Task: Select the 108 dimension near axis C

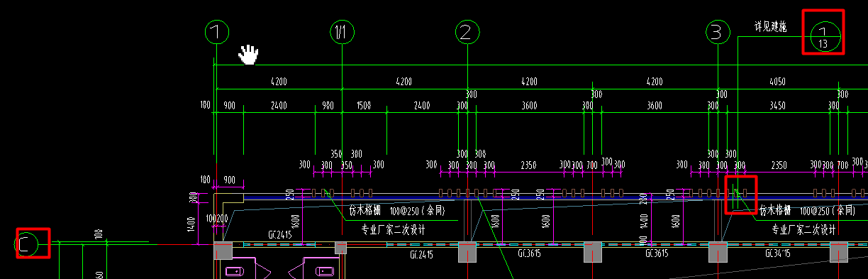Action: point(99,234)
